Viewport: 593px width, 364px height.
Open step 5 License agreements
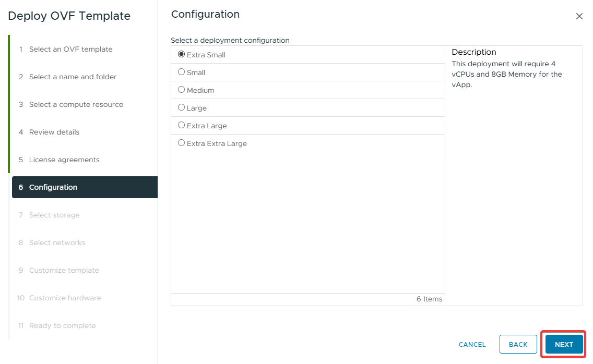(64, 160)
